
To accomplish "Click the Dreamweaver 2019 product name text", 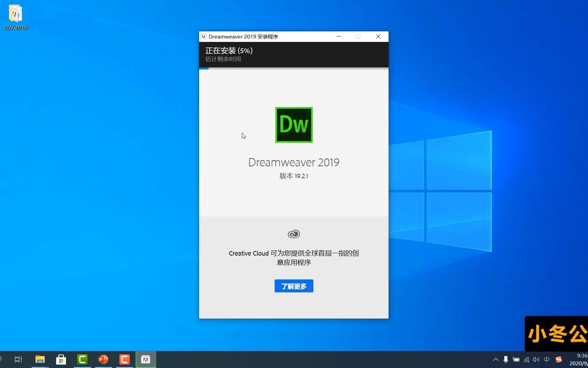I will coord(294,162).
